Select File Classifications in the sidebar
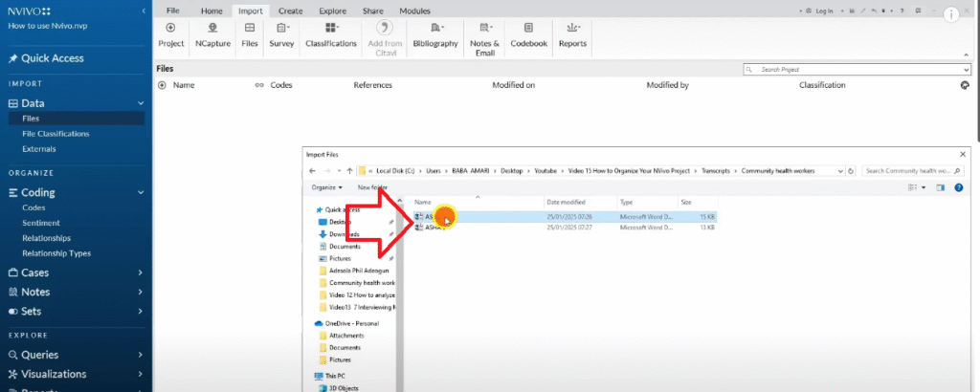 click(x=56, y=134)
